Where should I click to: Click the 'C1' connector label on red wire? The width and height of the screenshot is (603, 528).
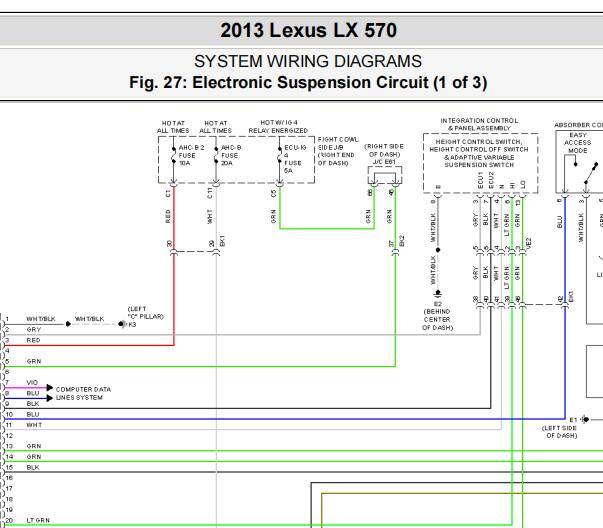[168, 193]
